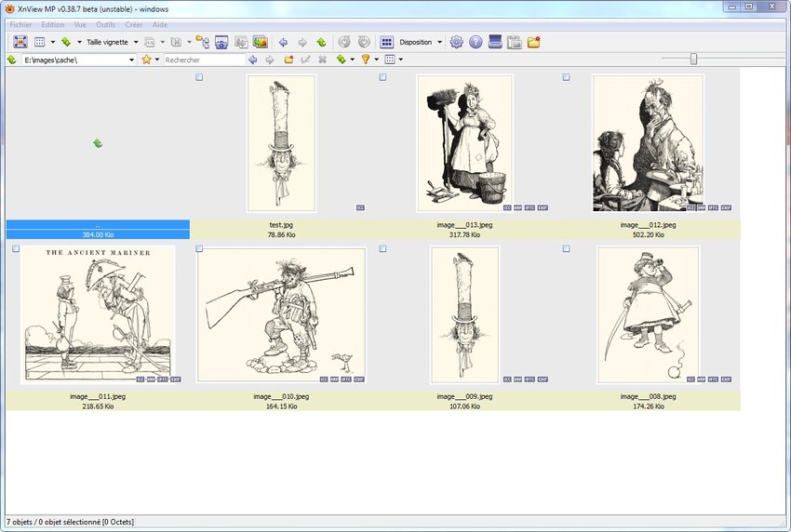Expand the view mode dropdown arrow
Viewport: 791px width, 532px height.
pos(53,43)
